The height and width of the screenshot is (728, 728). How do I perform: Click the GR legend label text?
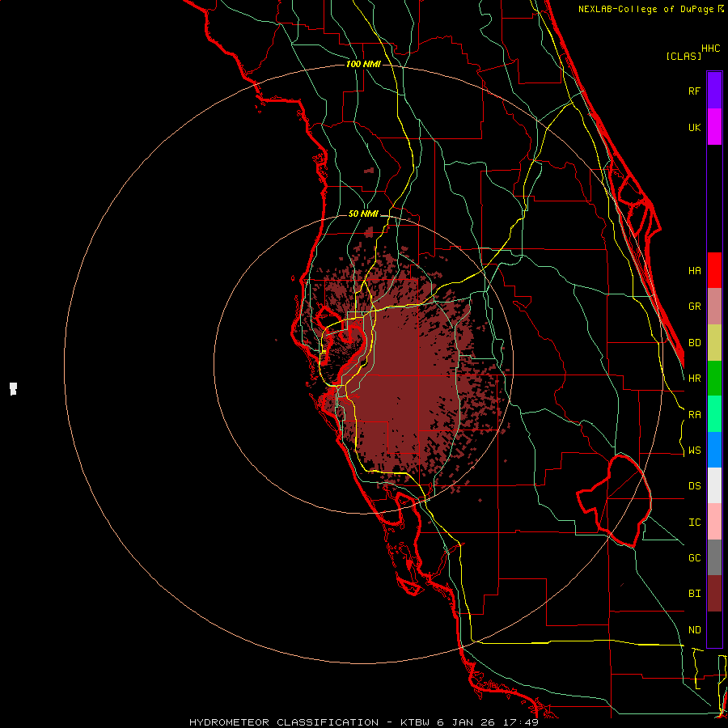[x=694, y=307]
